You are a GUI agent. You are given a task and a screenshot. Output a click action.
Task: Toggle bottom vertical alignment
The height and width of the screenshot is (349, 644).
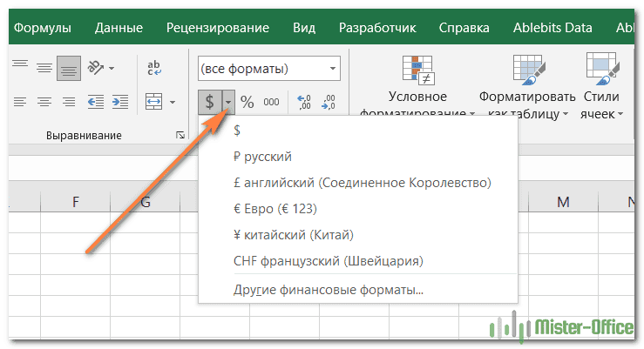69,69
